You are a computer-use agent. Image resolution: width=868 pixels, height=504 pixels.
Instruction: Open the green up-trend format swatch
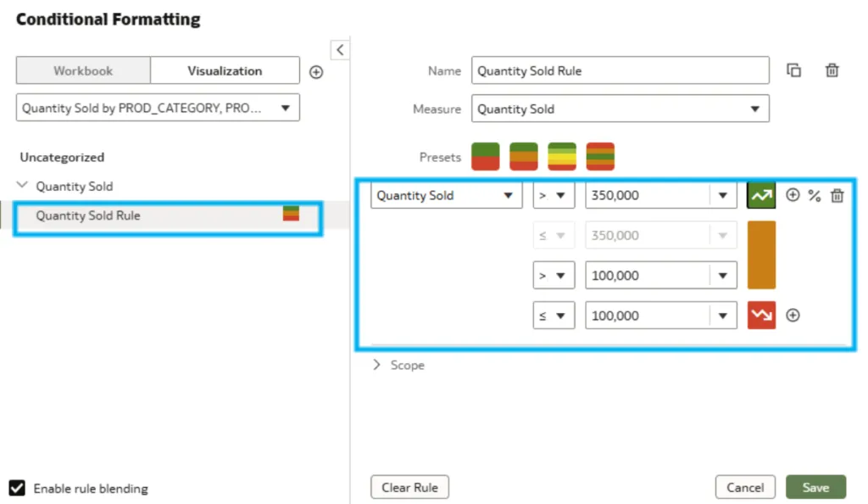click(x=760, y=196)
